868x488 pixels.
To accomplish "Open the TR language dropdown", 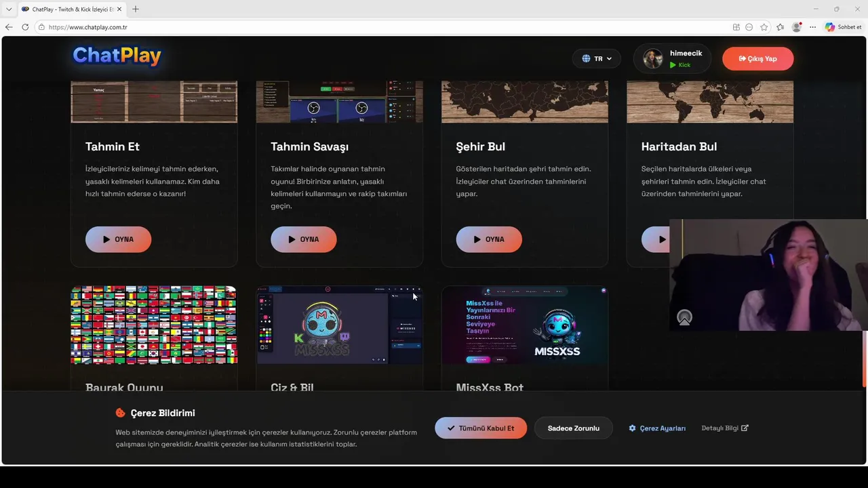I will click(x=597, y=59).
